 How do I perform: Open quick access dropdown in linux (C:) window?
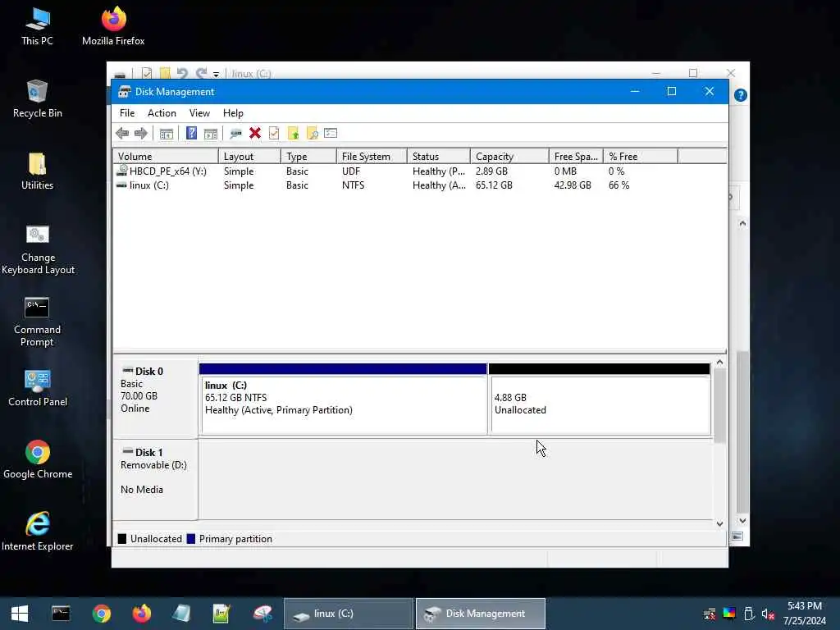[x=216, y=75]
